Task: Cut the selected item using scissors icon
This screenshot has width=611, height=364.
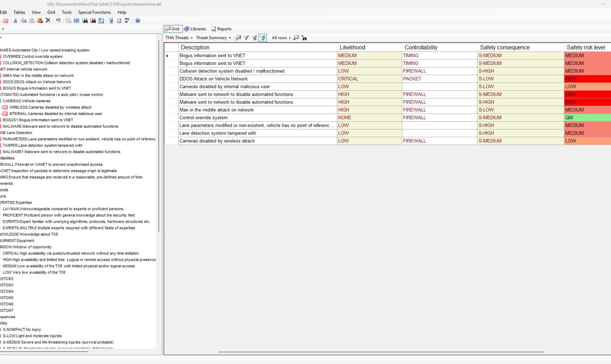Action: 15,20
